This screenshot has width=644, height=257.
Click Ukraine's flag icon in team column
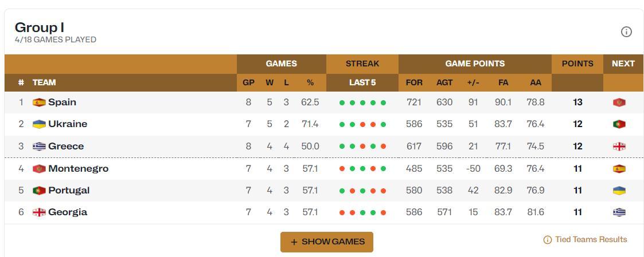39,124
